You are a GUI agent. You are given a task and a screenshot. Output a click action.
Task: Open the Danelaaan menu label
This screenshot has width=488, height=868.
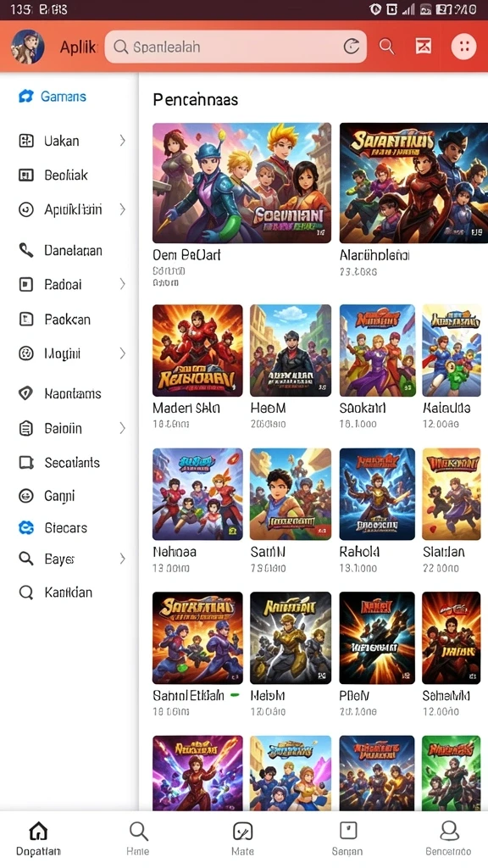73,251
